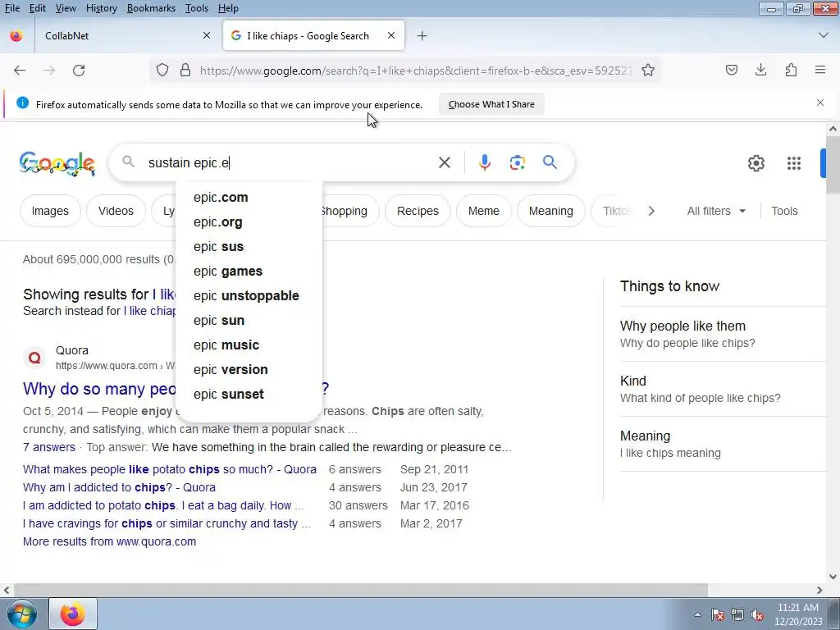
Task: Choose the epic games suggestion
Action: 249,271
